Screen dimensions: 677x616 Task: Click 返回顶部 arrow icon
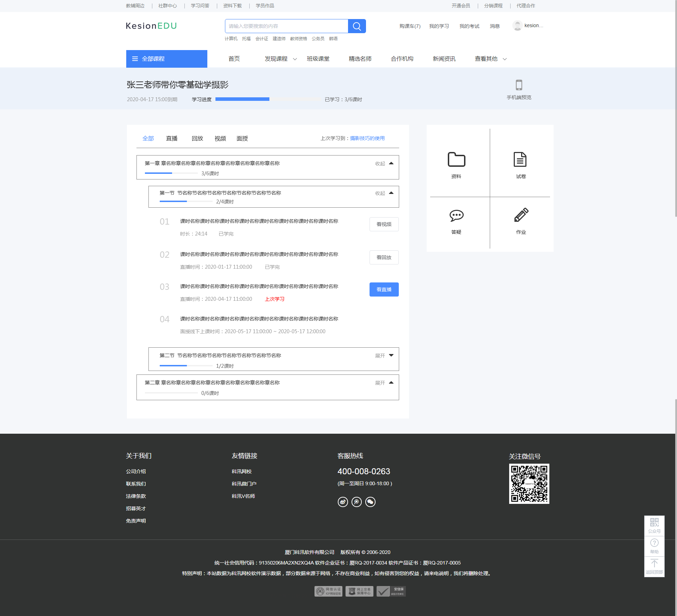(654, 563)
